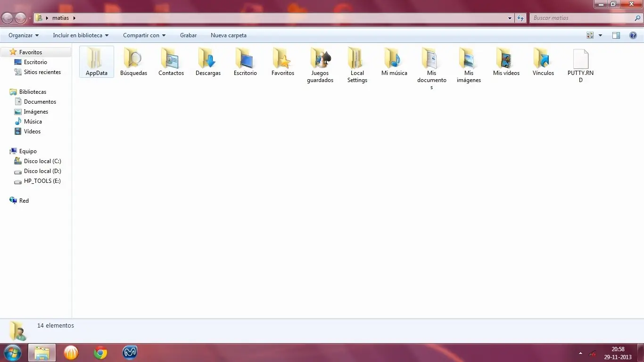Show hidden system tray icons

click(580, 353)
